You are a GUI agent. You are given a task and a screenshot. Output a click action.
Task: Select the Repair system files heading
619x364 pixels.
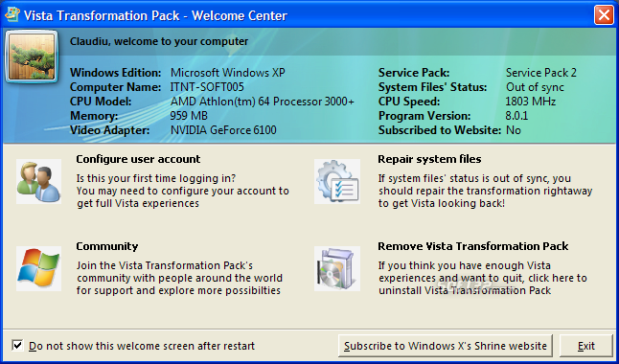(x=429, y=159)
